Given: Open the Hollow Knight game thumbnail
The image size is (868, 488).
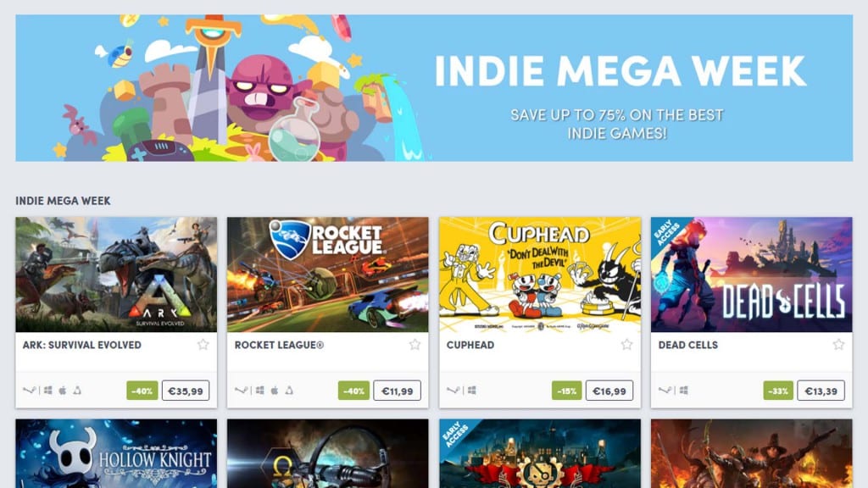Looking at the screenshot, I should pos(116,453).
